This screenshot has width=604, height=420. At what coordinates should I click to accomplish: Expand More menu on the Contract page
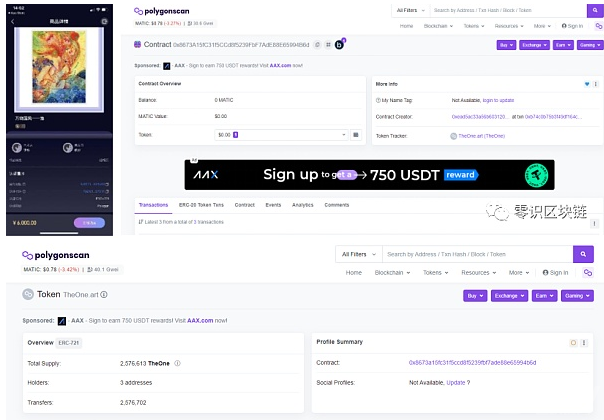pyautogui.click(x=542, y=26)
